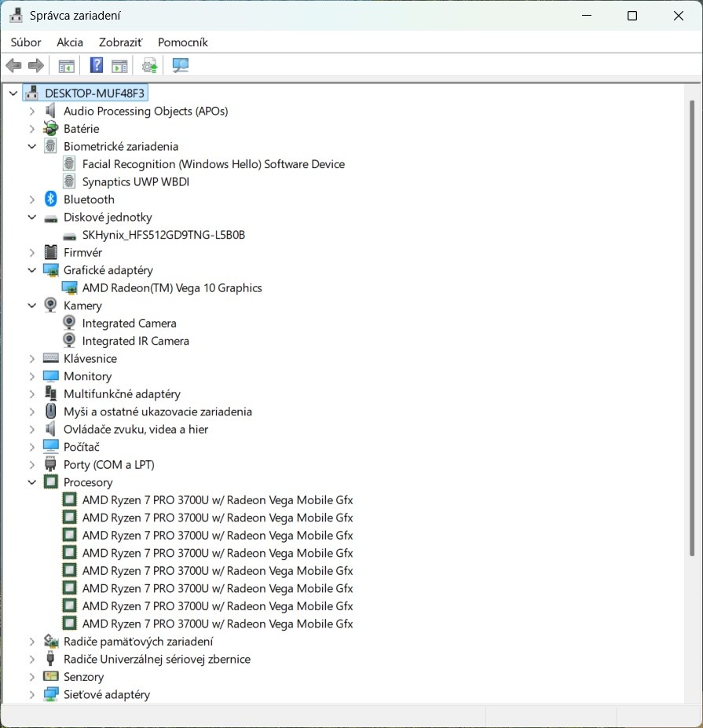
Task: Click Scan for hardware changes icon
Action: pyautogui.click(x=181, y=65)
